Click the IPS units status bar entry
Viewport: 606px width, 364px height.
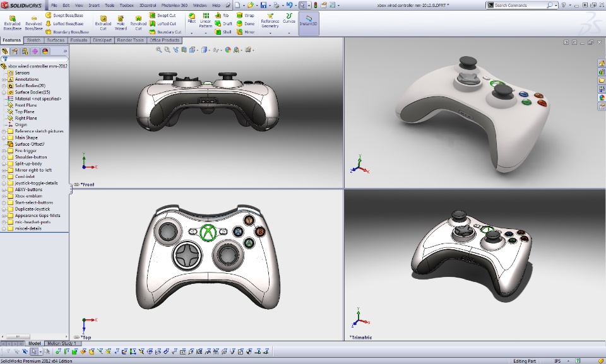tap(557, 361)
